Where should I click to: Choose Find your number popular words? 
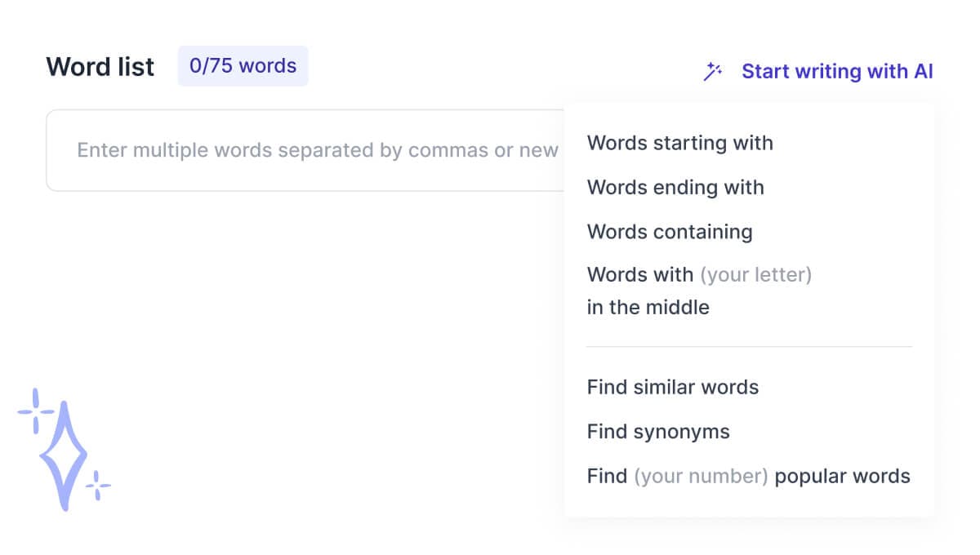pyautogui.click(x=748, y=476)
